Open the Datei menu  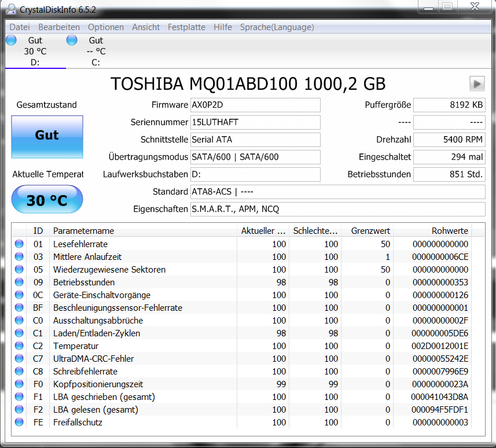coord(20,27)
